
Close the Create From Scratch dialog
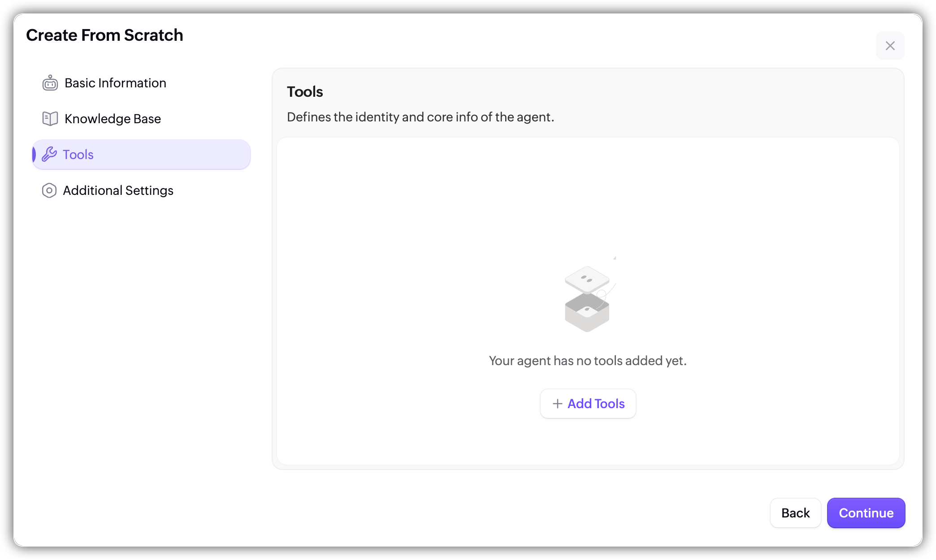click(x=890, y=46)
